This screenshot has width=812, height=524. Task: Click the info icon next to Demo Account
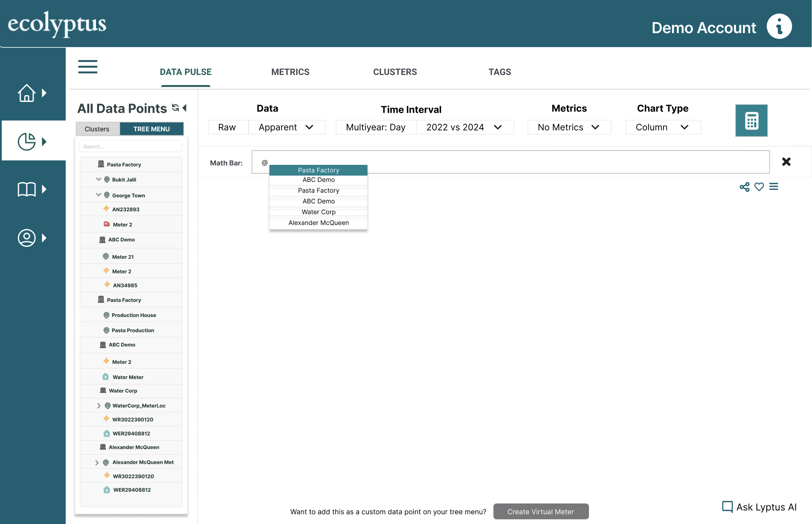[779, 27]
